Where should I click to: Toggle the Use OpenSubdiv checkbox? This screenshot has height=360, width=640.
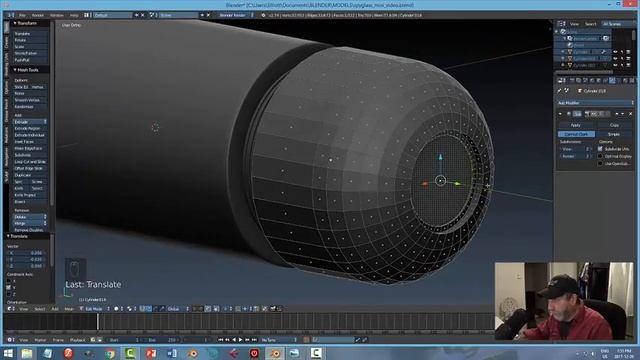click(x=600, y=164)
